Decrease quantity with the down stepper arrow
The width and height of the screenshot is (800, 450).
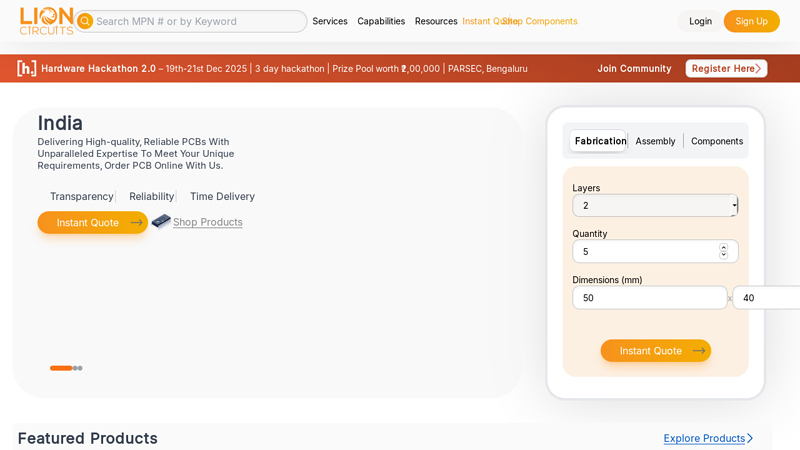point(723,255)
